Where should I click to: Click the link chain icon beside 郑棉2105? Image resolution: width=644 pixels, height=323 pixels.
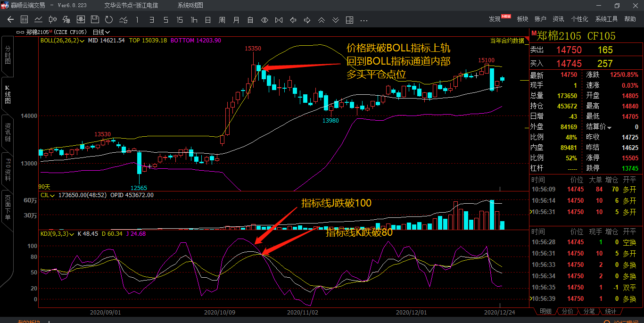coord(20,32)
